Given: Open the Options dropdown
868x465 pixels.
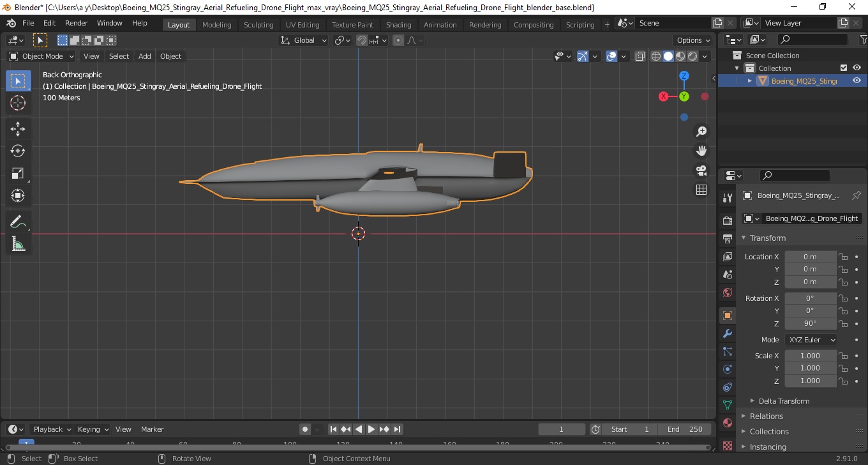Looking at the screenshot, I should 694,40.
